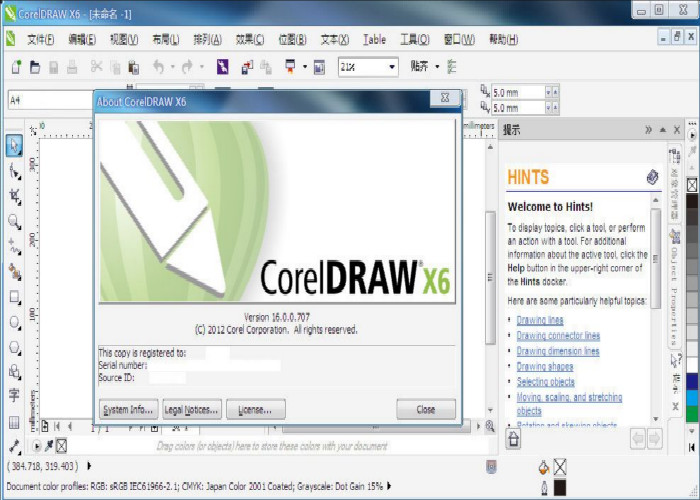Click the Import toolbar icon
This screenshot has width=700, height=500.
coord(247,67)
